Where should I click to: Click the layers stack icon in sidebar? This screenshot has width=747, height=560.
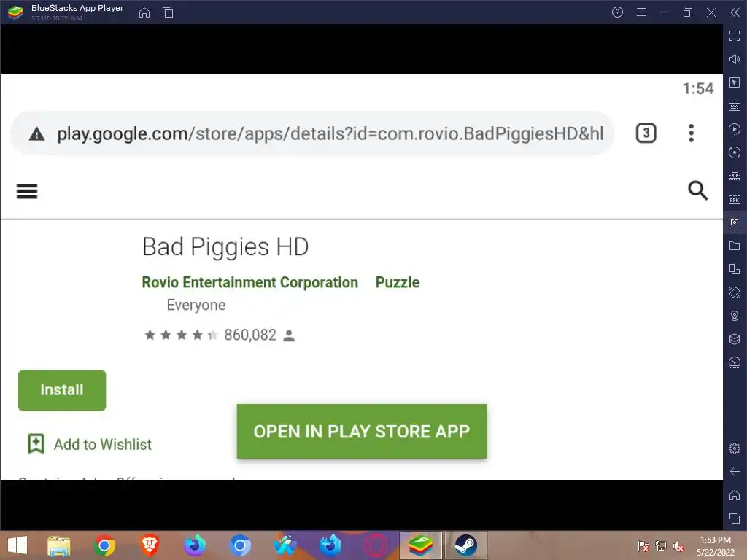point(735,339)
